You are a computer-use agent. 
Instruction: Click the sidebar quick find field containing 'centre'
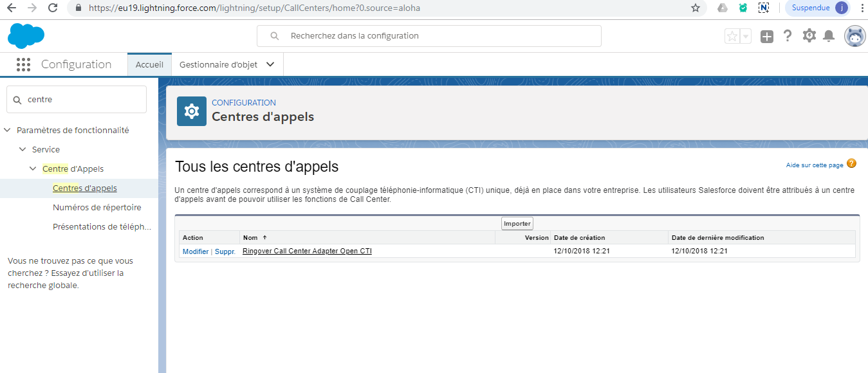point(77,100)
